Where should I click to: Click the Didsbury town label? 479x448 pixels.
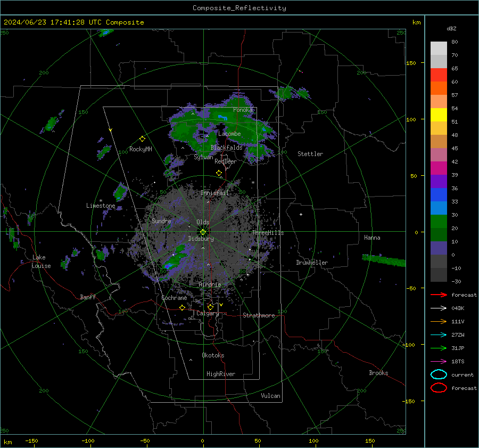pos(201,239)
